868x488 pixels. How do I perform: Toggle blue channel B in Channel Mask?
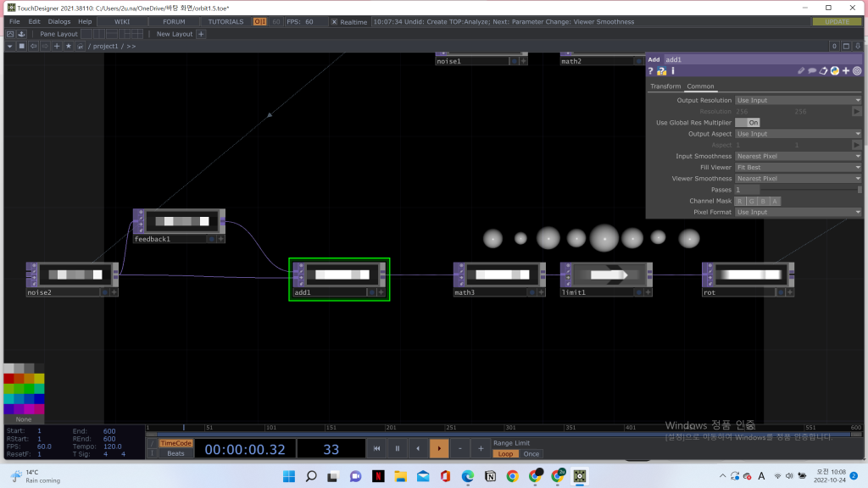click(x=763, y=201)
